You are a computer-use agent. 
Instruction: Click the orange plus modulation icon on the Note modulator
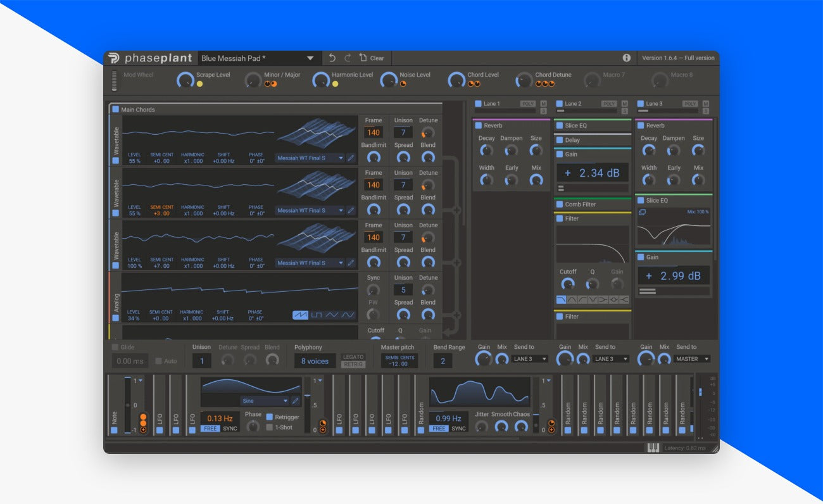point(143,430)
